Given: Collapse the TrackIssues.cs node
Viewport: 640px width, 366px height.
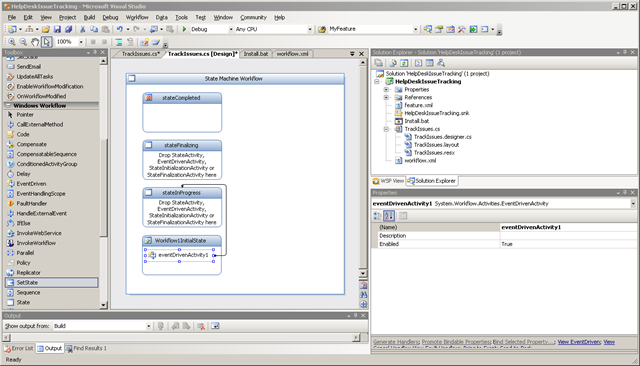Looking at the screenshot, I should (386, 129).
